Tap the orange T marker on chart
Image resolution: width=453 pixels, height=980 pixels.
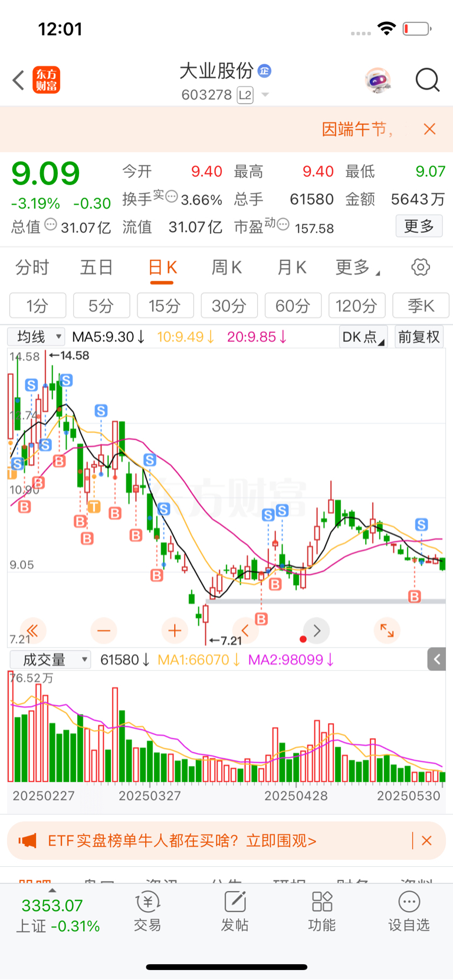pyautogui.click(x=94, y=506)
